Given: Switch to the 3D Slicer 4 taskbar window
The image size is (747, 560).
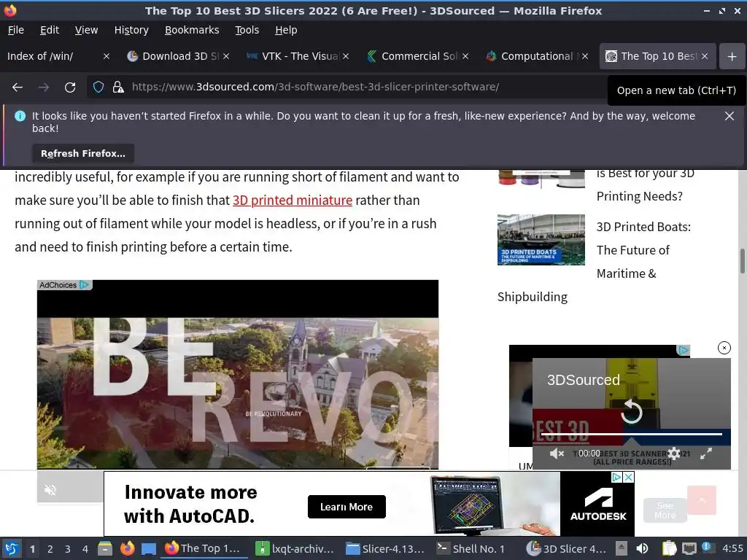Looking at the screenshot, I should point(565,548).
